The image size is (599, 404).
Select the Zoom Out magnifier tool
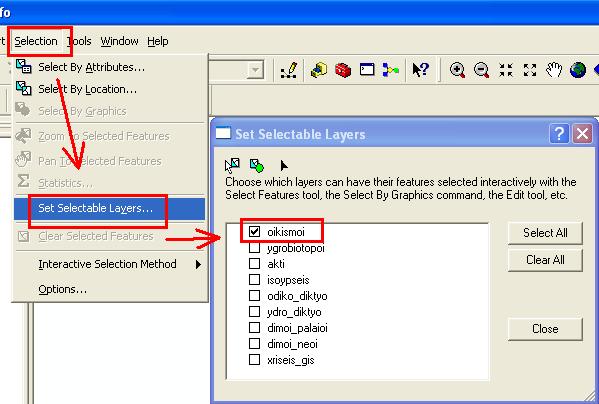(481, 70)
